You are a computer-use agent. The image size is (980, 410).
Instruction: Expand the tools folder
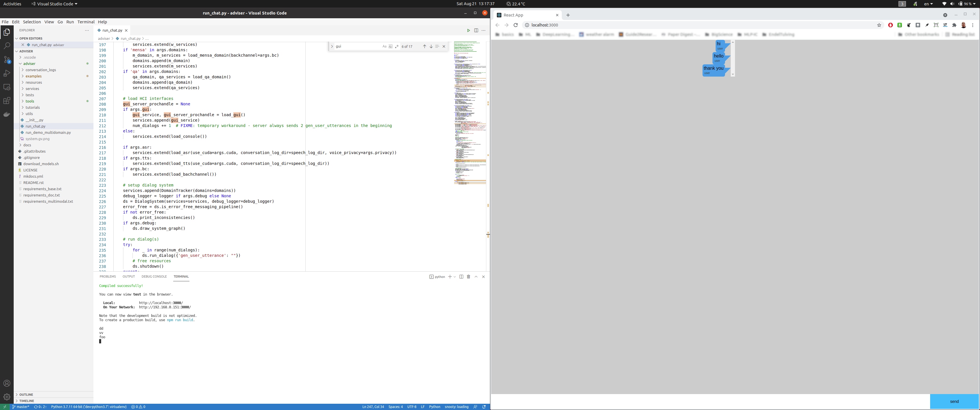tap(53, 101)
